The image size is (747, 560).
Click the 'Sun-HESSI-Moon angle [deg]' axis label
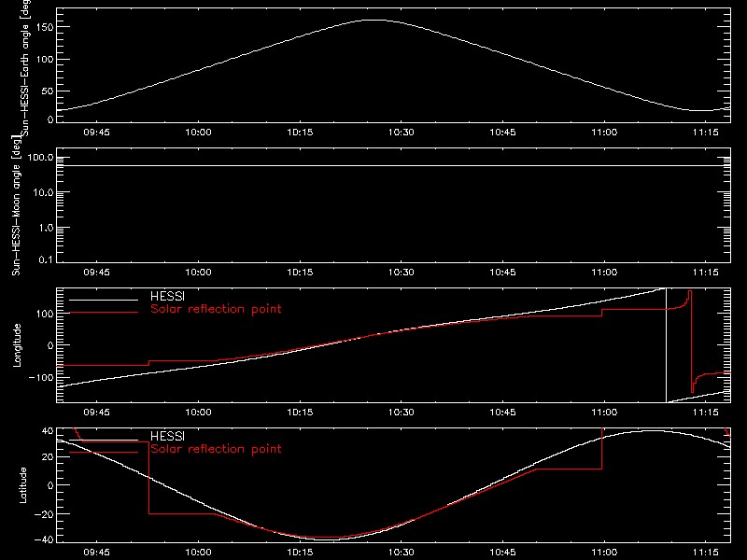(17, 205)
